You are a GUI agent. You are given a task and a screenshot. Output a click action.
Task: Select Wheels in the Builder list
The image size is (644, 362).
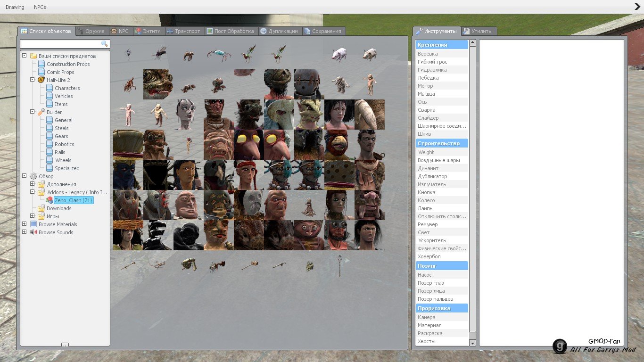coord(64,160)
